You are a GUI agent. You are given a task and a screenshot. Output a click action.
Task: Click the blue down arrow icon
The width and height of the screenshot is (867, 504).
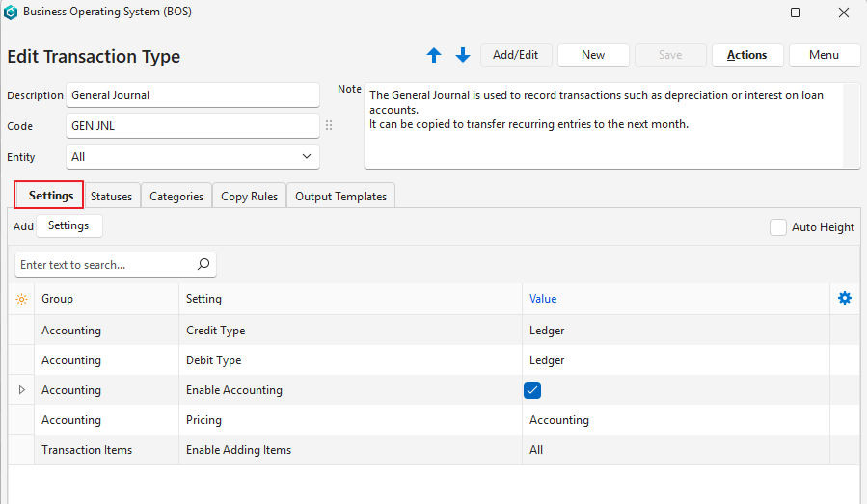[463, 56]
